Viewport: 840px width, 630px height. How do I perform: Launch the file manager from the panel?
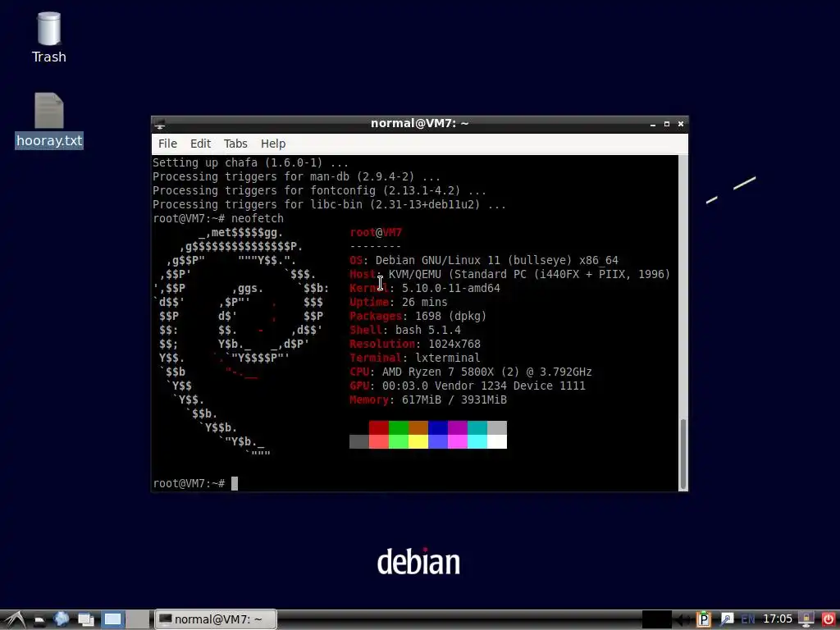[x=39, y=620]
